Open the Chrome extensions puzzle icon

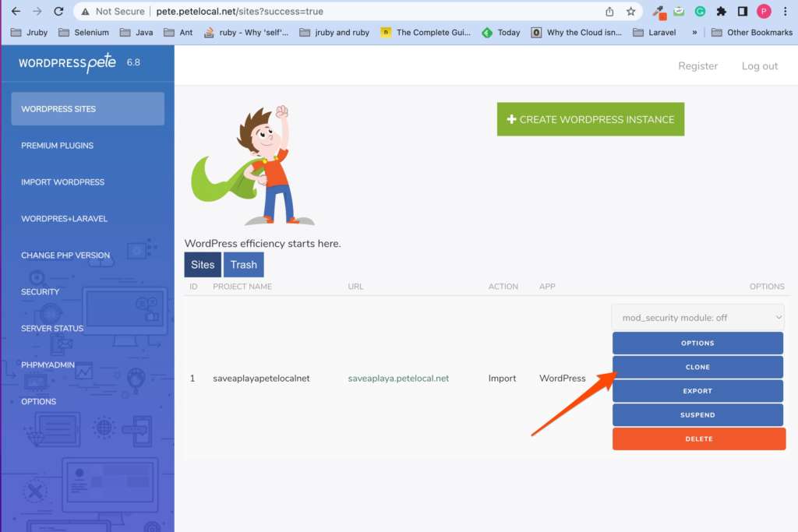(x=721, y=12)
